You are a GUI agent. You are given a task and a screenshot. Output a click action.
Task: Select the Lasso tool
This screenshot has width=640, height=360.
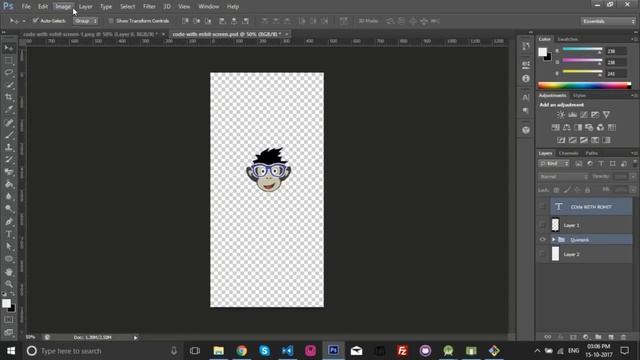tap(9, 73)
